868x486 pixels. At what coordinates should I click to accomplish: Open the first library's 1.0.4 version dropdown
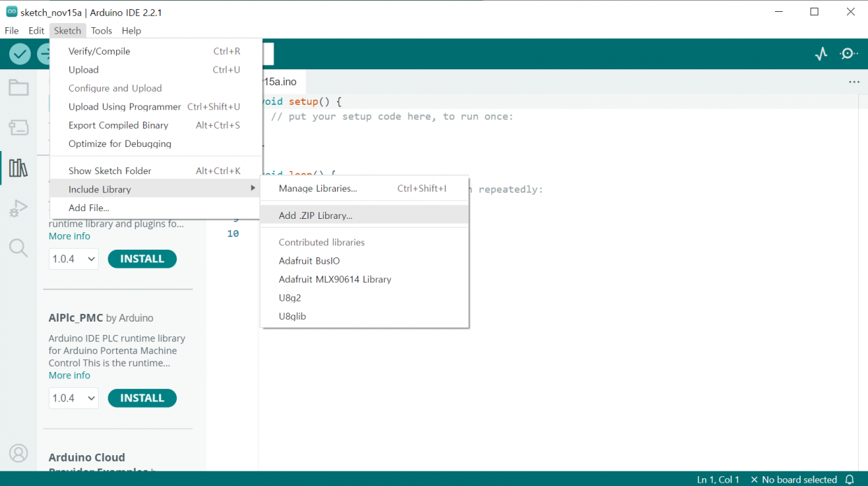pos(73,259)
